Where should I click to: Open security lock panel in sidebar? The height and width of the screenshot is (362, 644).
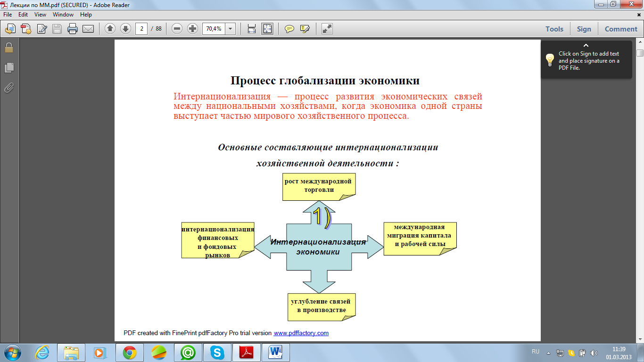coord(9,47)
